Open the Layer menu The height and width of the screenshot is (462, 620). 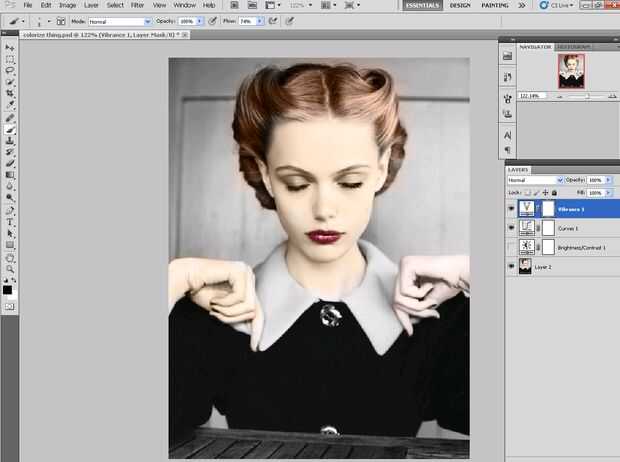point(91,5)
